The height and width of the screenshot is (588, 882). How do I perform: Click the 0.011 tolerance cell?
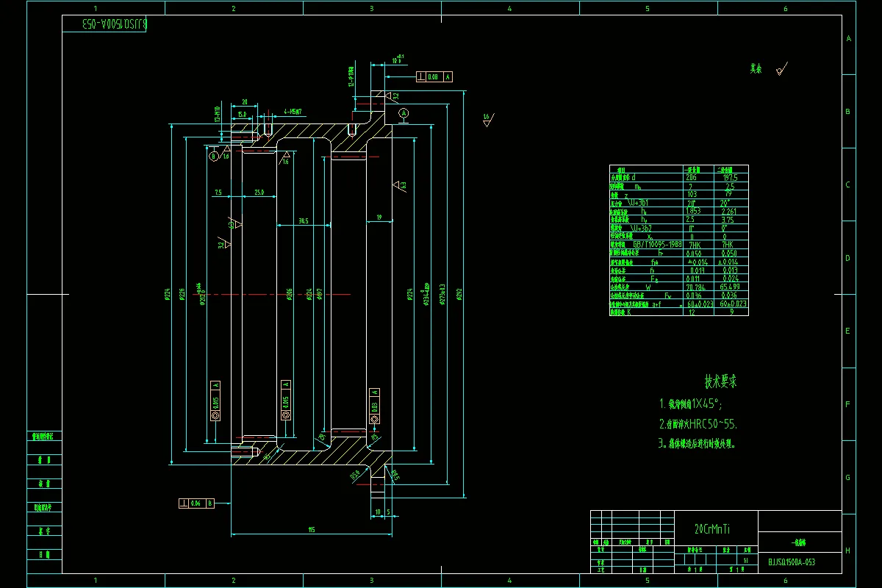pos(693,279)
